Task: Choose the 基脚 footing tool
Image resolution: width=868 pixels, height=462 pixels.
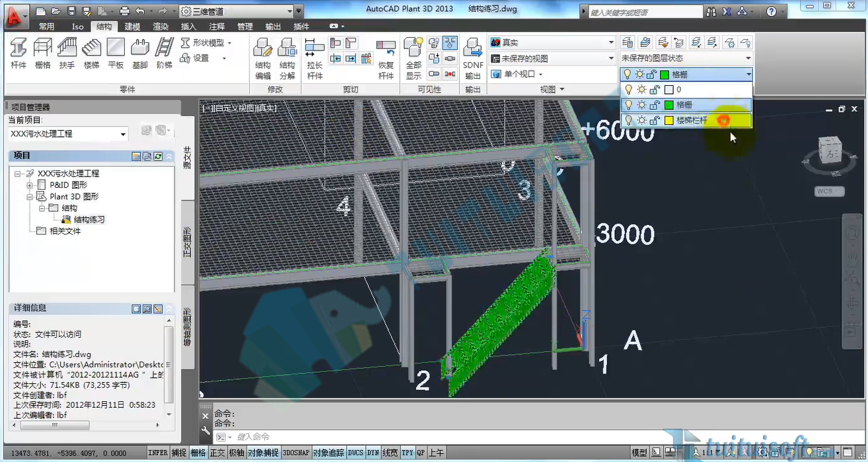Action: tap(140, 54)
